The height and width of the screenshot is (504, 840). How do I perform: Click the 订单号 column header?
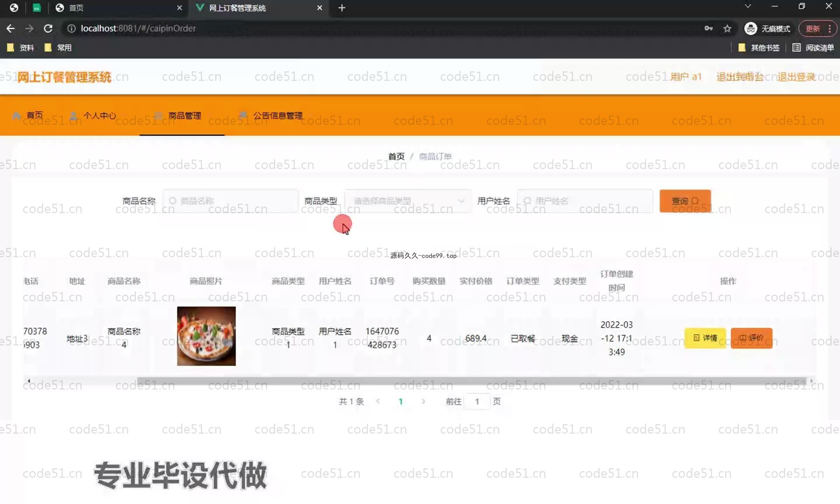click(382, 281)
